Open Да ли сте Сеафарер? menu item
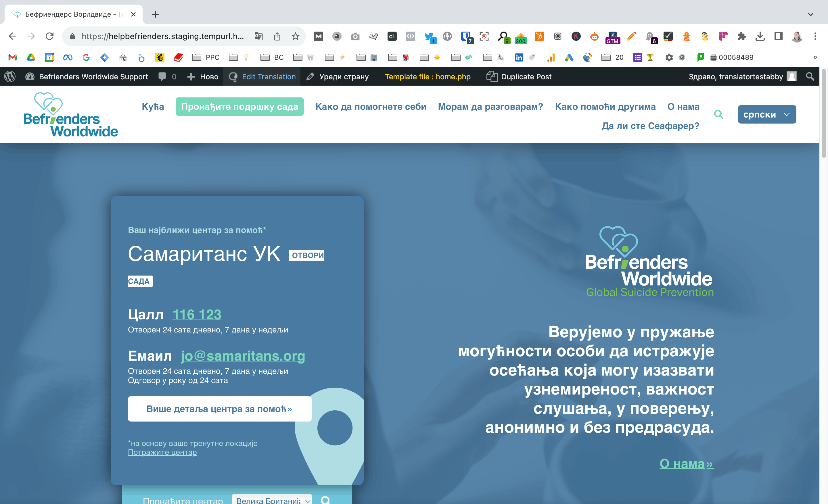The image size is (828, 504). click(x=650, y=126)
